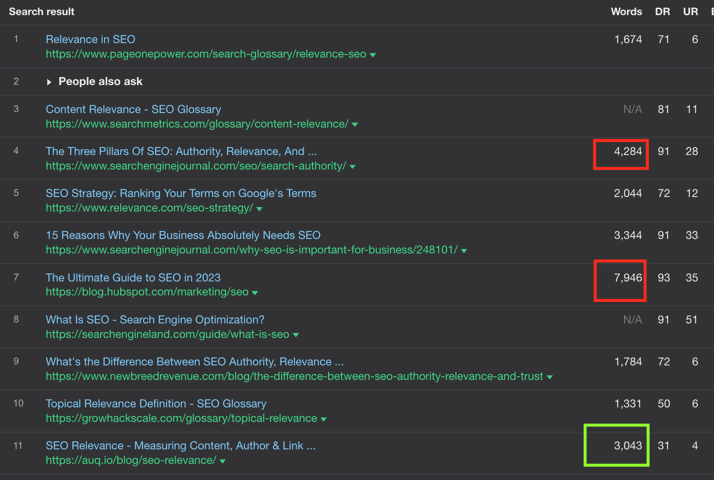Open 'What Is SEO - Search Engine Optimization?' title

pos(155,319)
